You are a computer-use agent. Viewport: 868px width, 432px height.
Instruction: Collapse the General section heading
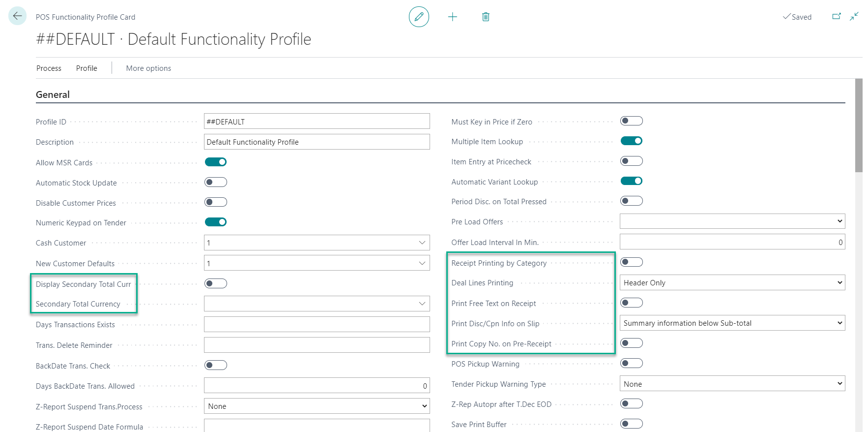[x=53, y=94]
